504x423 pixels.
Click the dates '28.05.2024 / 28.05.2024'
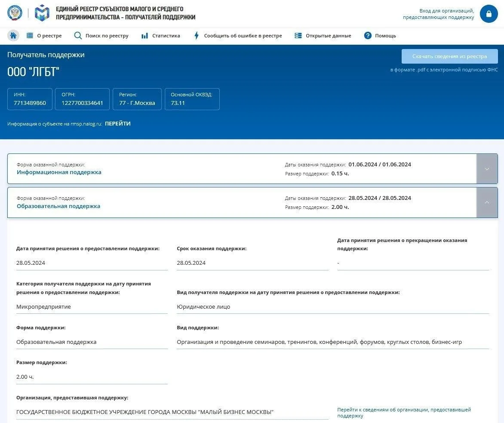coord(380,198)
